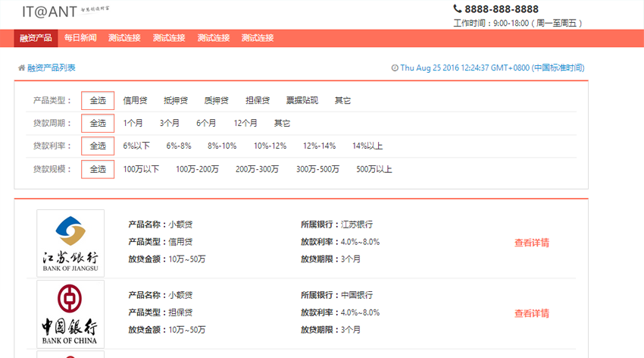View details of the 江苏银行 product
Screen dimensions: 644x358
[x=532, y=243]
